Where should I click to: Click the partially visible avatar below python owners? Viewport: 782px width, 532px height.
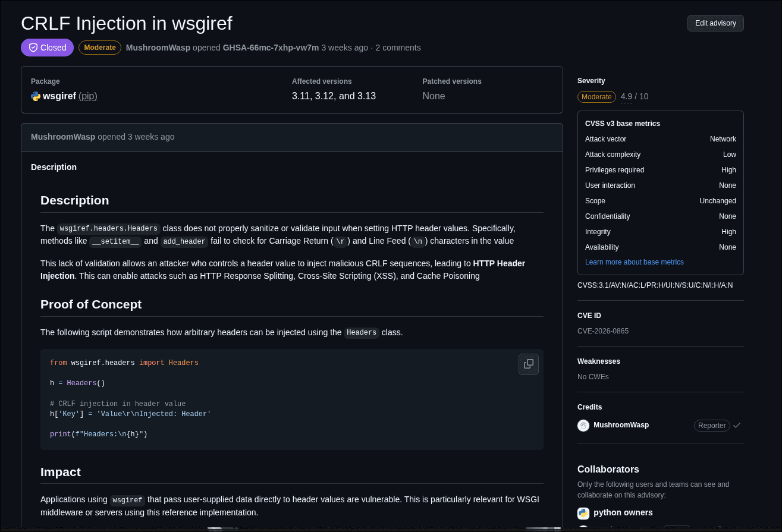pos(583,528)
